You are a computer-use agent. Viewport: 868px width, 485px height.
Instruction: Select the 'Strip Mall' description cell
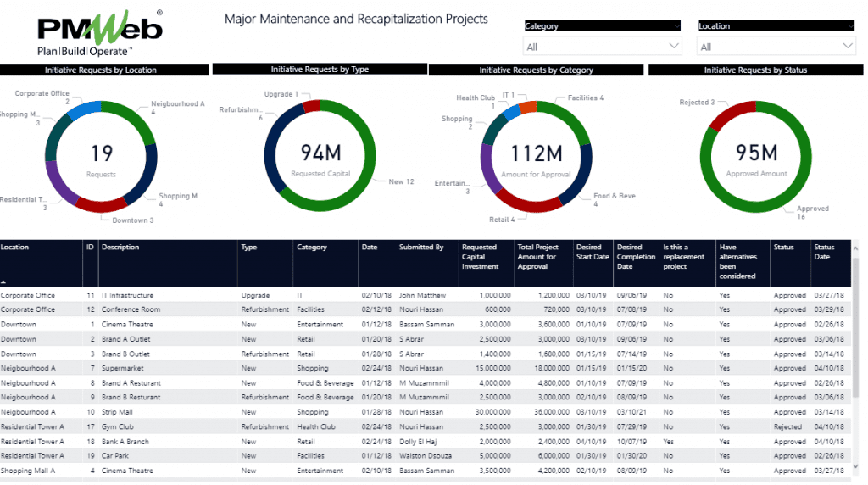[x=117, y=412]
